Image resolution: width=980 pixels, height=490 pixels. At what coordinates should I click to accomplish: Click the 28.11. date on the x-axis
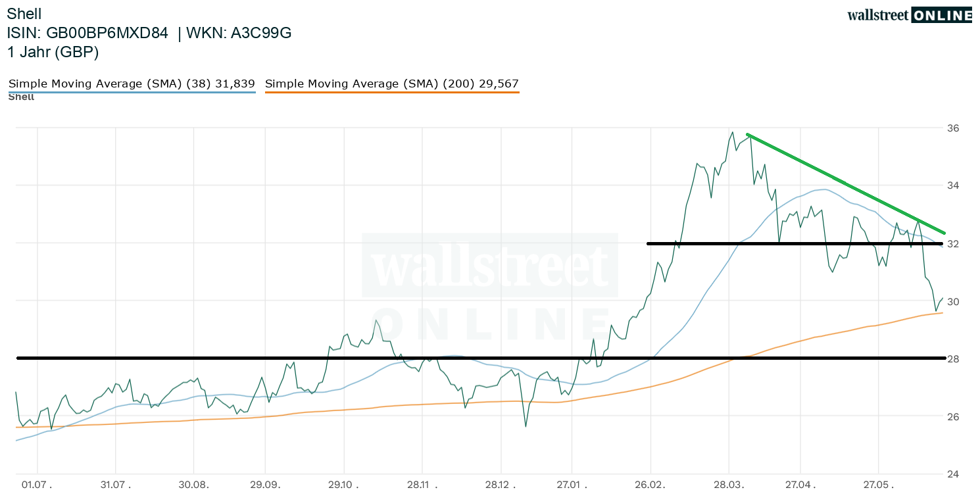[x=422, y=485]
